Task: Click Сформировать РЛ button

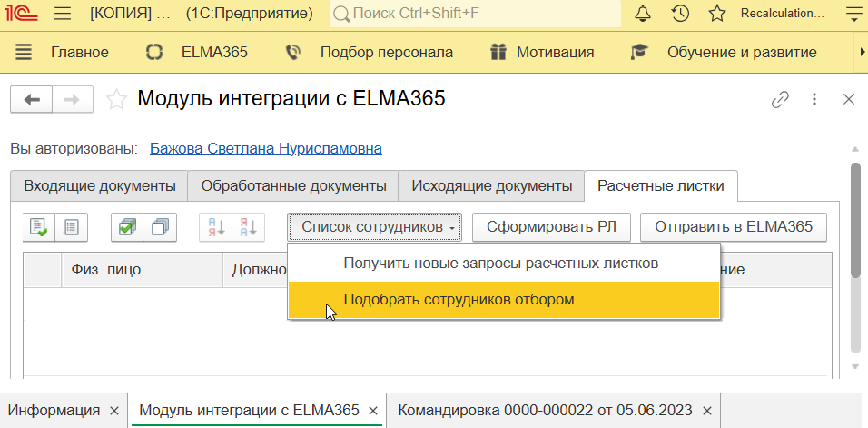Action: tap(551, 227)
